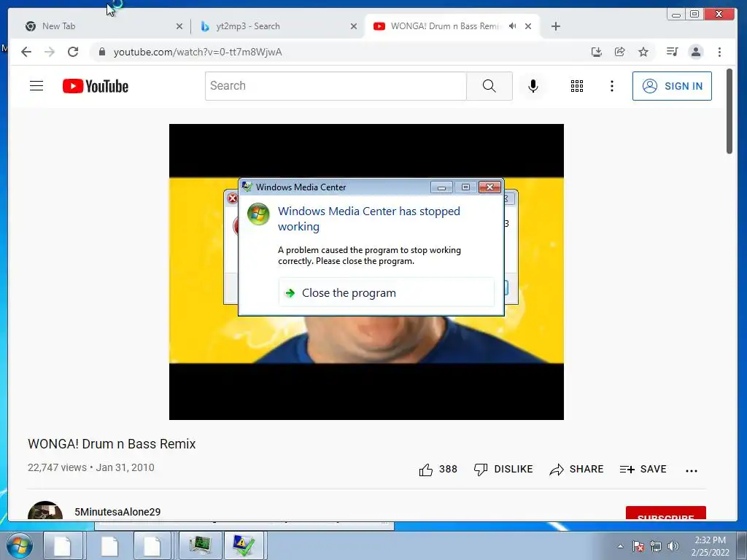Click the DISLIKE button
Screen dimensions: 747x560
click(x=503, y=470)
